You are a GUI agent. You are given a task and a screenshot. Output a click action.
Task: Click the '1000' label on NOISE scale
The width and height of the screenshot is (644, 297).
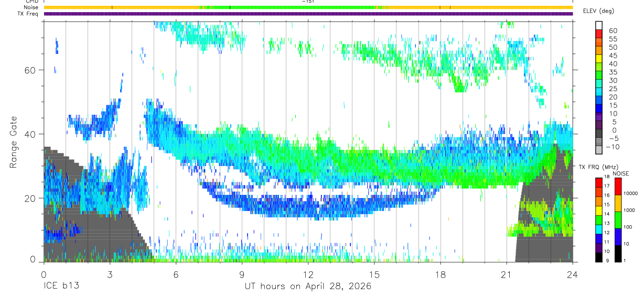pos(629,210)
